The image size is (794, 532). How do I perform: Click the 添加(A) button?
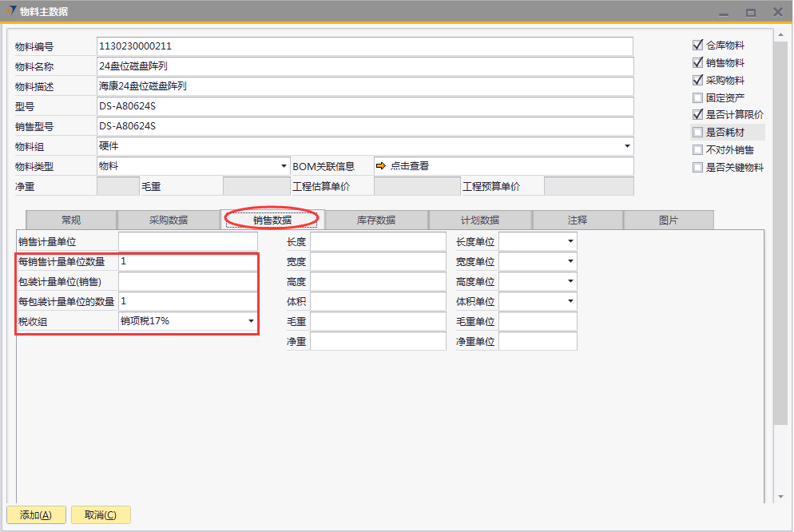pyautogui.click(x=35, y=515)
